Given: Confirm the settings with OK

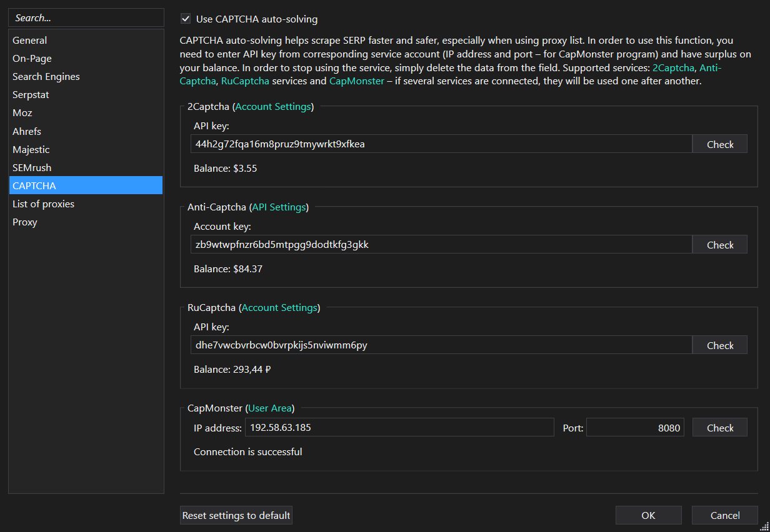Looking at the screenshot, I should pos(648,515).
